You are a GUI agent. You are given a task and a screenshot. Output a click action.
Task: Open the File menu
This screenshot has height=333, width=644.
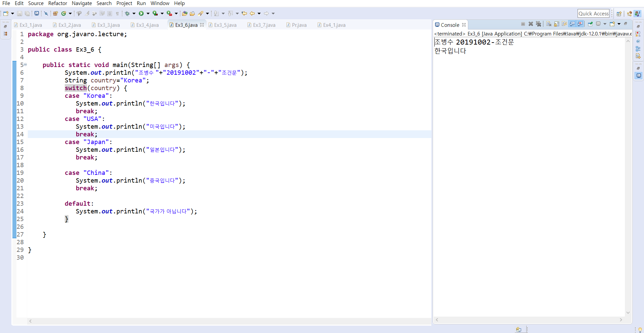[x=6, y=3]
